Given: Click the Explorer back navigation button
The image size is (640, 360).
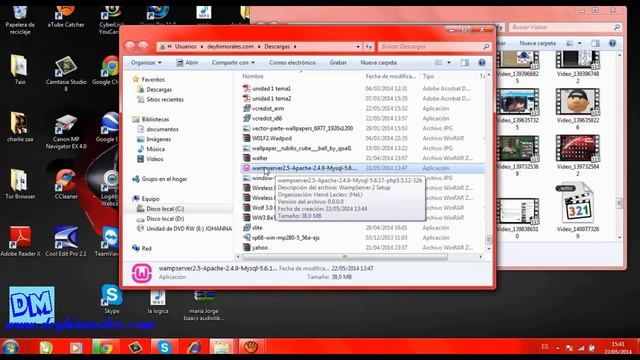Looking at the screenshot, I should pos(130,46).
